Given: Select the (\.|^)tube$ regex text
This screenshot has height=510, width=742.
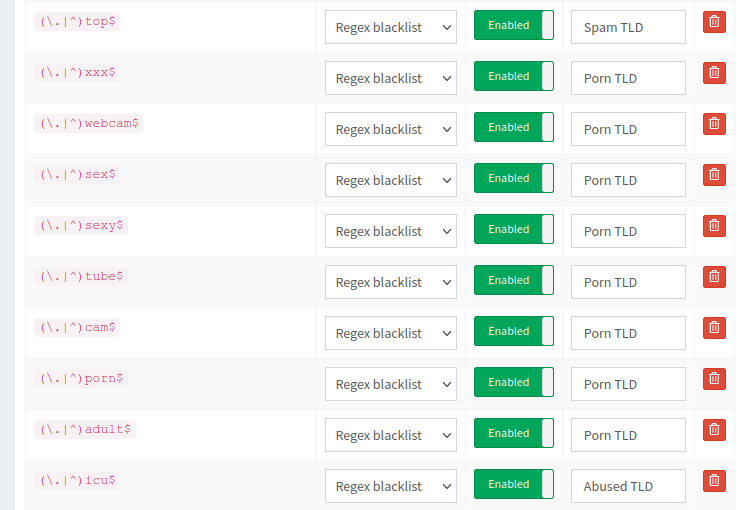Looking at the screenshot, I should point(81,277).
